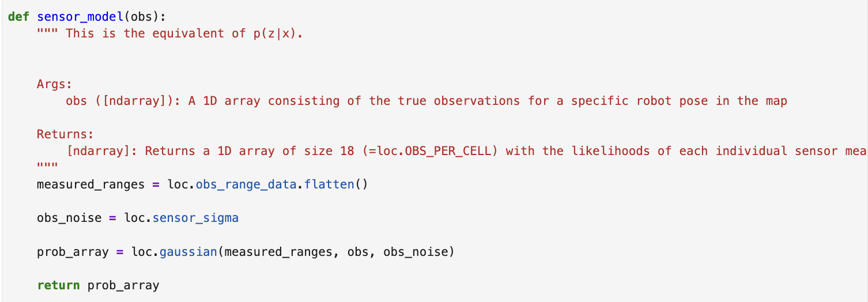Image resolution: width=868 pixels, height=302 pixels.
Task: Place cursor in the obs parameter
Action: 138,17
